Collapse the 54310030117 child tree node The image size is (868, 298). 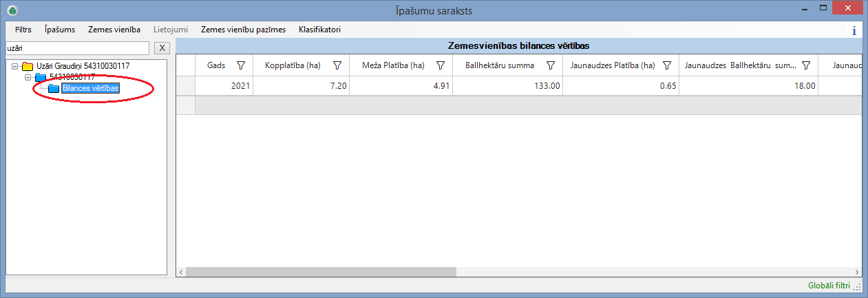[x=28, y=77]
